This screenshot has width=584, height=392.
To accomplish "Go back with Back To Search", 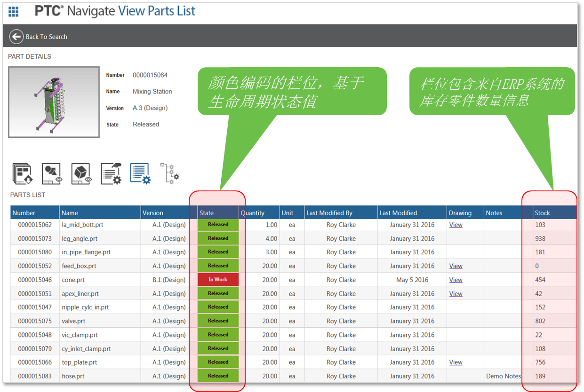I will click(39, 37).
